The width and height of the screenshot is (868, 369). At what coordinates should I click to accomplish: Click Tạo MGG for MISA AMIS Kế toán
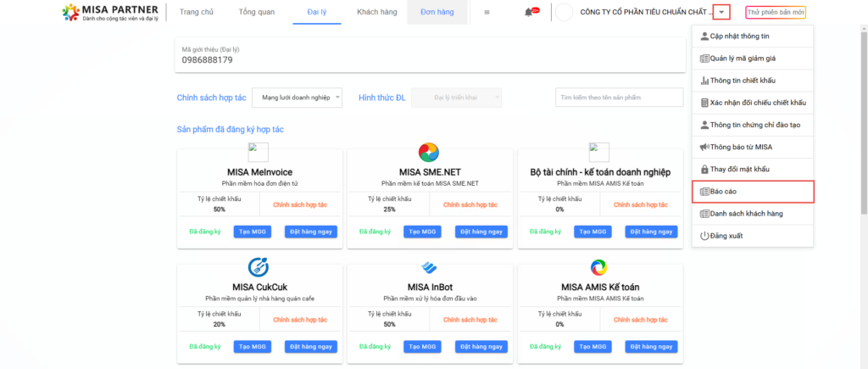[x=593, y=347]
